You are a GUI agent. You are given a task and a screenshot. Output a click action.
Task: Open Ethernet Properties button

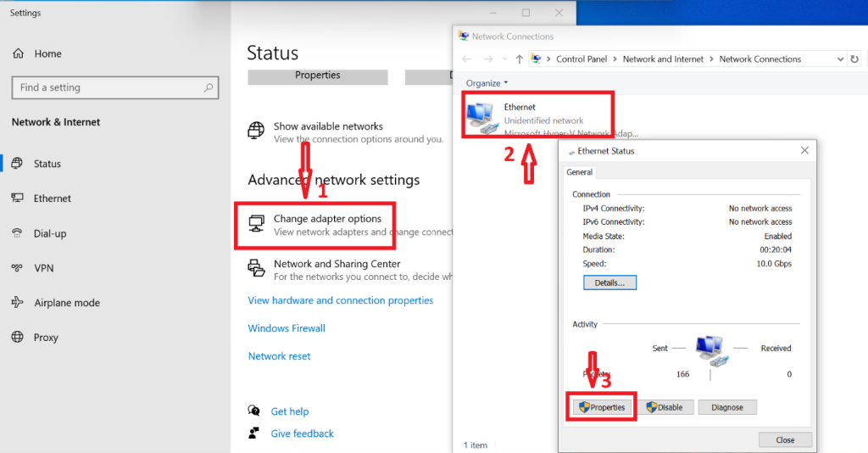point(601,407)
